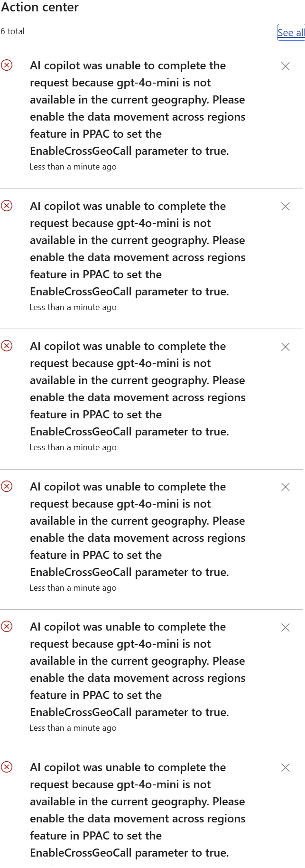Open the second AI copilot error message text
The width and height of the screenshot is (305, 868).
click(137, 249)
